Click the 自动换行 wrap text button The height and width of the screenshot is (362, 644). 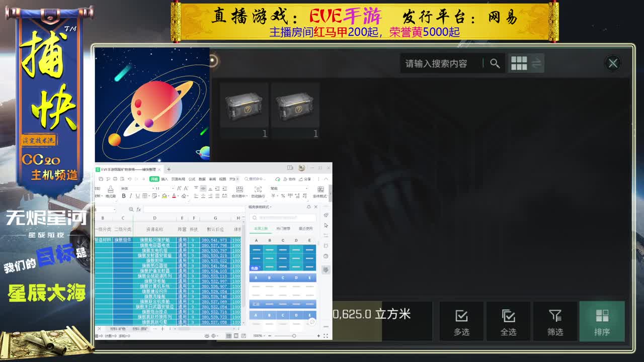[x=258, y=192]
